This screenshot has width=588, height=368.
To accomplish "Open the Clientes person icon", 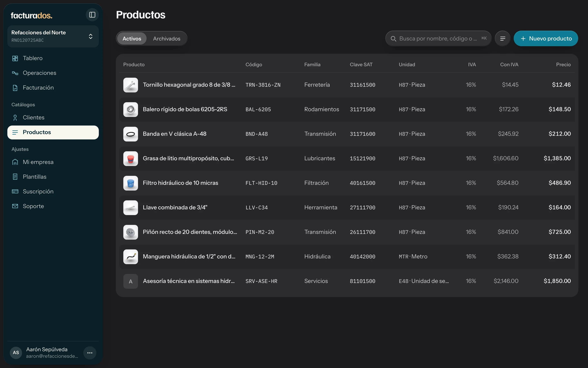I will tap(15, 118).
